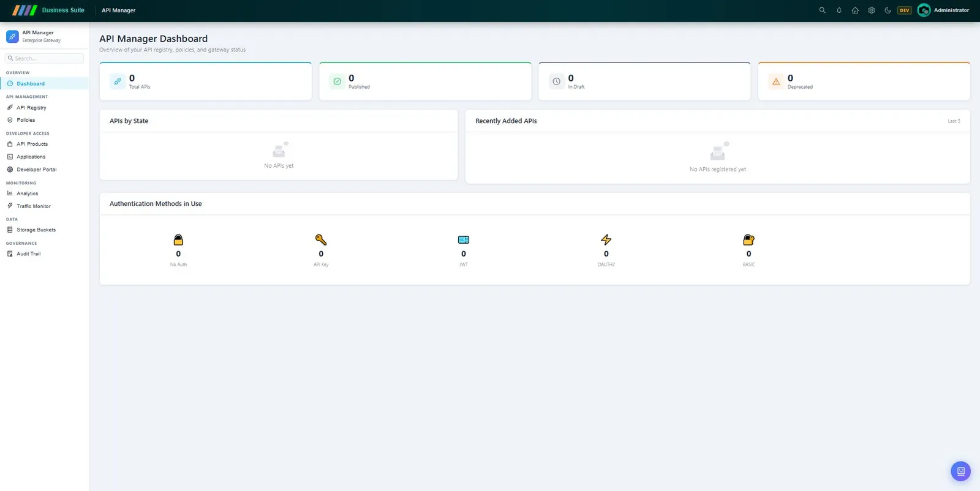This screenshot has width=980, height=491.
Task: Click the 'Recently Added APIs' heading
Action: pos(506,121)
